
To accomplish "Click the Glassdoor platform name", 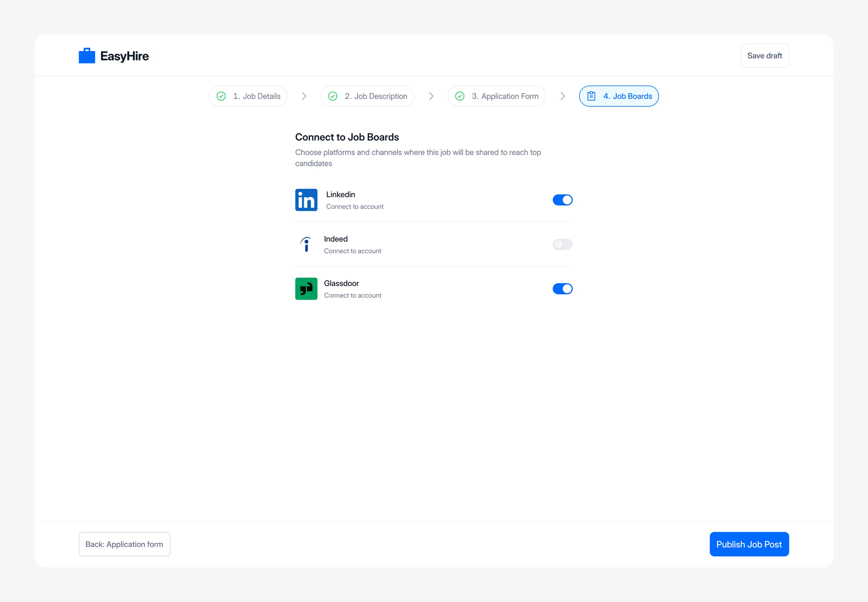I will pyautogui.click(x=342, y=284).
